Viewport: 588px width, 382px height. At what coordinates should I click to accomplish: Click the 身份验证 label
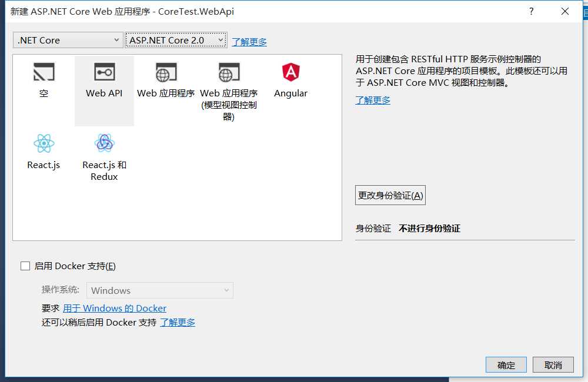tap(373, 228)
